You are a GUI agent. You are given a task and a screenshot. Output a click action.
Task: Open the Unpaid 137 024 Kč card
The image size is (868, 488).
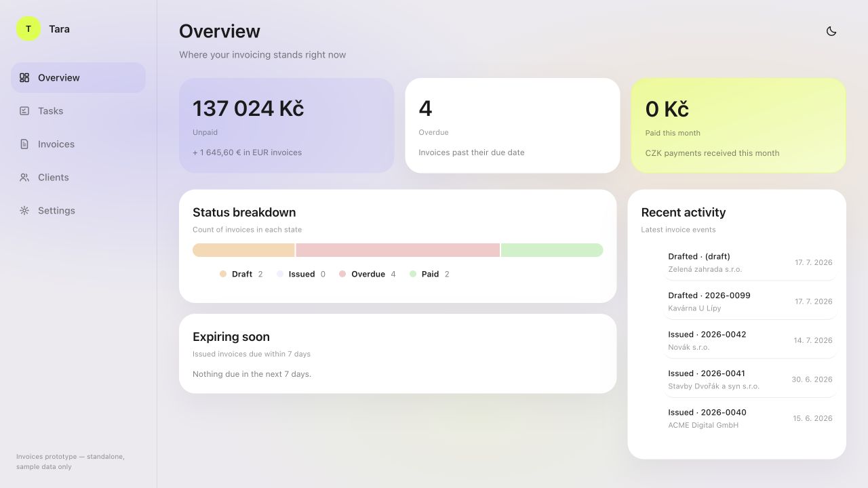286,125
